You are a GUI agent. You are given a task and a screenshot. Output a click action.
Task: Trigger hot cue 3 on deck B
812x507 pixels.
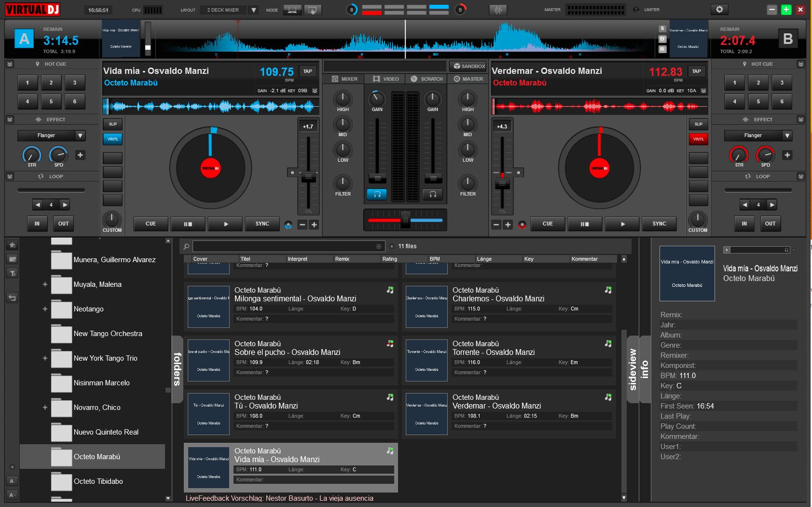point(782,83)
